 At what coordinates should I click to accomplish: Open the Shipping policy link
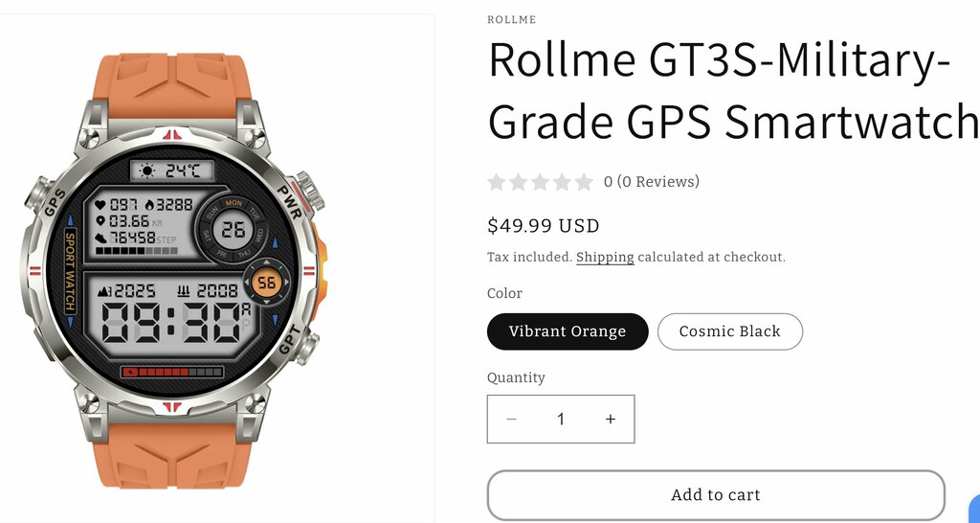pos(605,257)
